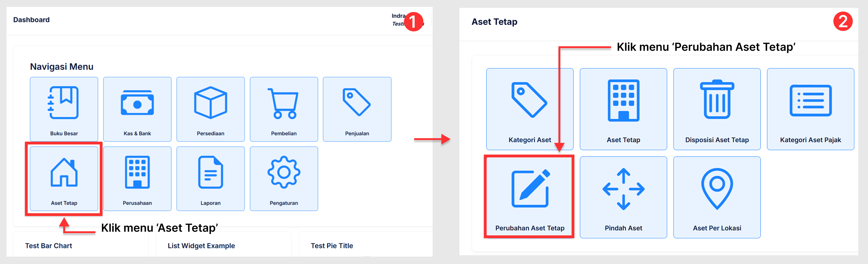Select the Pindah Aset arrows icon
Screen dimensions: 868x264
pos(623,189)
